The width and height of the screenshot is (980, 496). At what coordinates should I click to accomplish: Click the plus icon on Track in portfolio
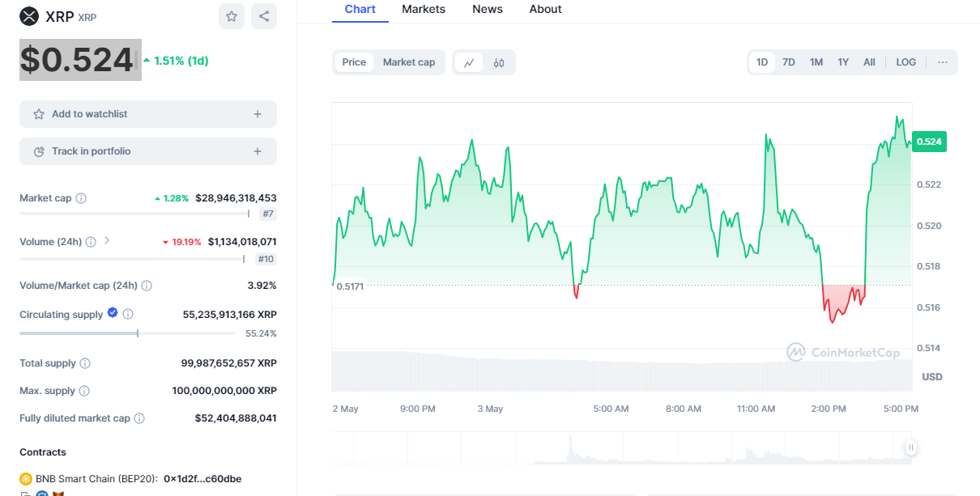[x=258, y=151]
